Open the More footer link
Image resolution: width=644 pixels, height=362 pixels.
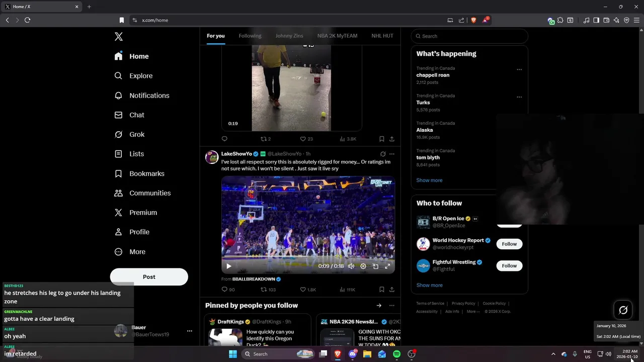tap(473, 311)
